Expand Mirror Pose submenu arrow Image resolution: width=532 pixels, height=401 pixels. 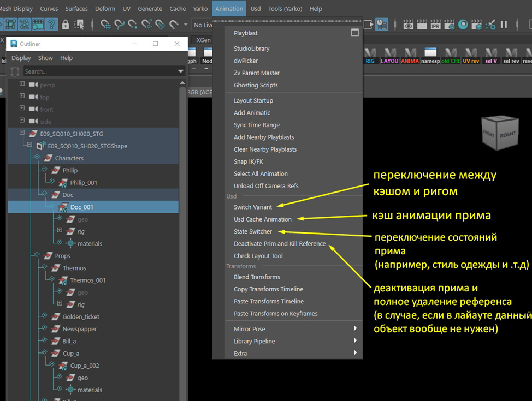point(355,328)
